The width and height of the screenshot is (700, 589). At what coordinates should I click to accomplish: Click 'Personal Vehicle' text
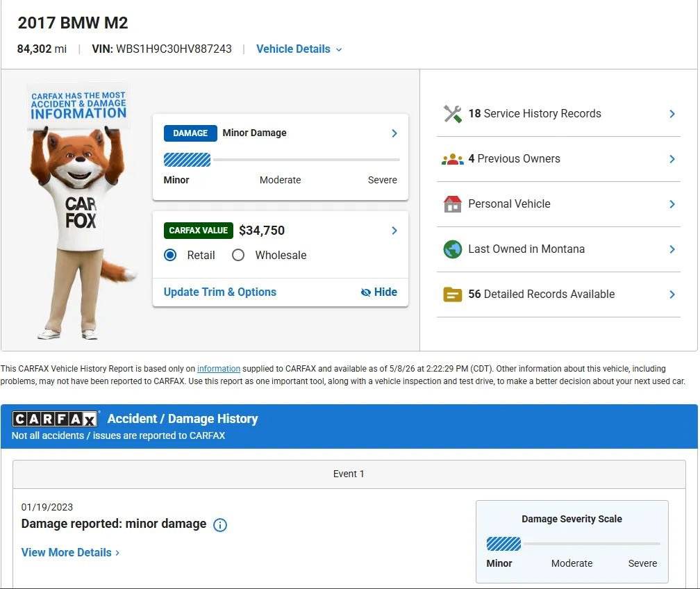(510, 204)
